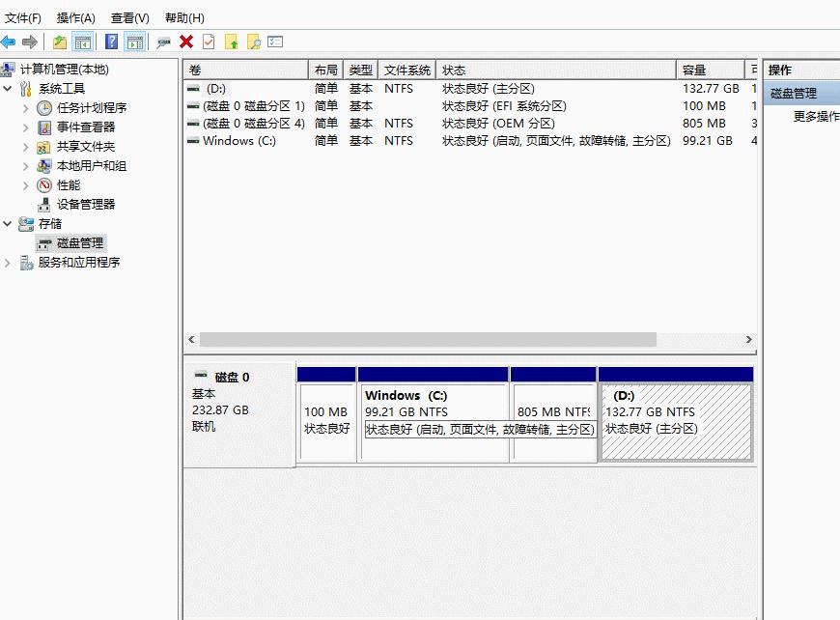Screen dimensions: 840x620
Task: Open the 查看(V) menu
Action: (128, 17)
